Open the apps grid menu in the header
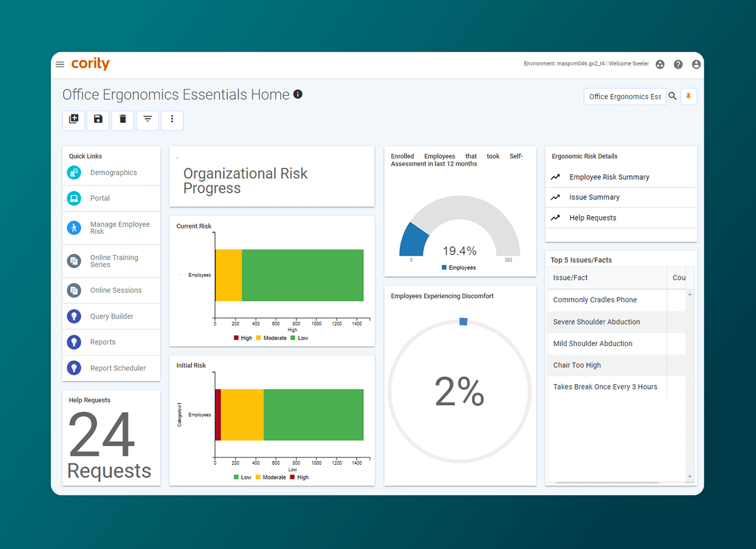Image resolution: width=756 pixels, height=549 pixels. pos(660,64)
